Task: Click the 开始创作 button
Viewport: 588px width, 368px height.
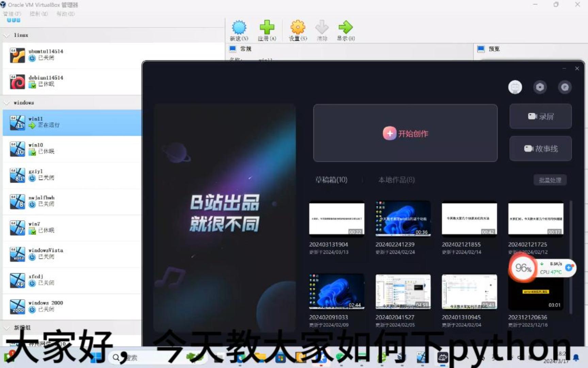Action: pyautogui.click(x=405, y=133)
